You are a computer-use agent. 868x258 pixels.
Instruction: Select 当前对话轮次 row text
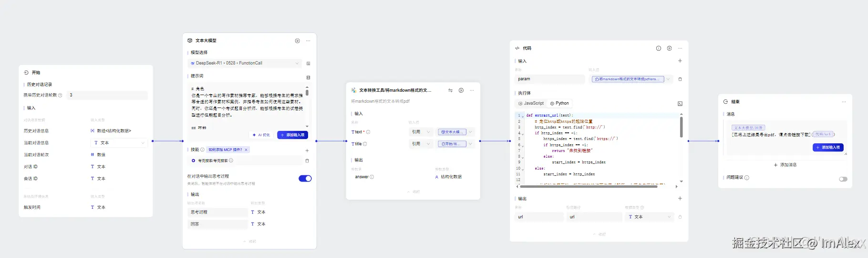tap(36, 155)
